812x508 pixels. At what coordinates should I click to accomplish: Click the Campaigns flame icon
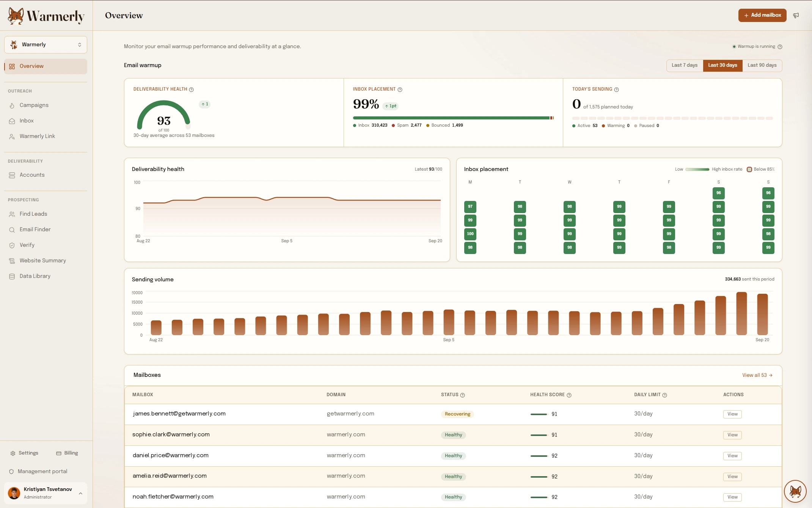(12, 105)
